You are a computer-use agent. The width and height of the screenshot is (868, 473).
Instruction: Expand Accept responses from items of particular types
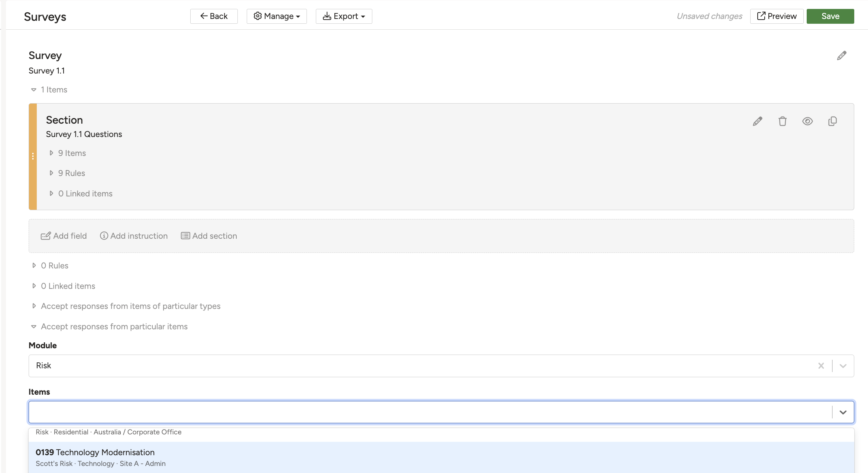coord(126,306)
